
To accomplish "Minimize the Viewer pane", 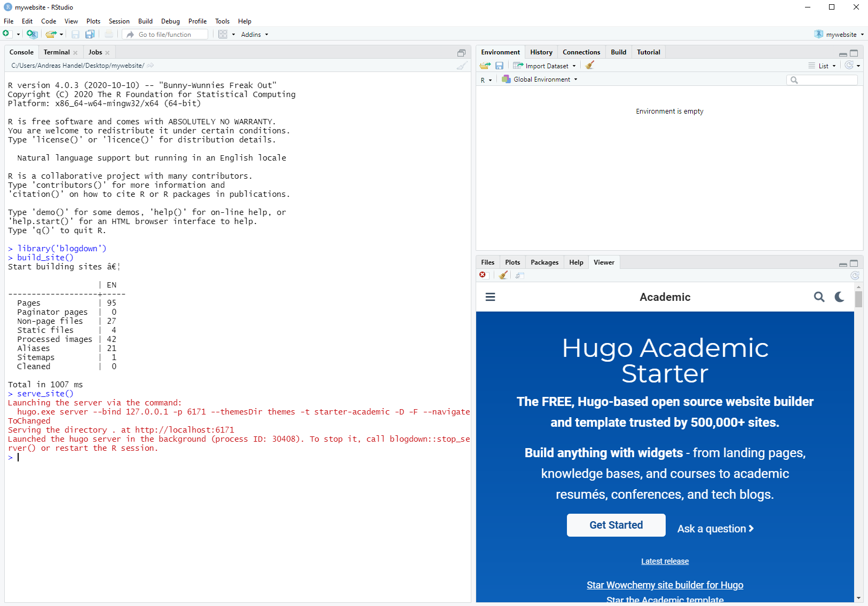I will (843, 264).
